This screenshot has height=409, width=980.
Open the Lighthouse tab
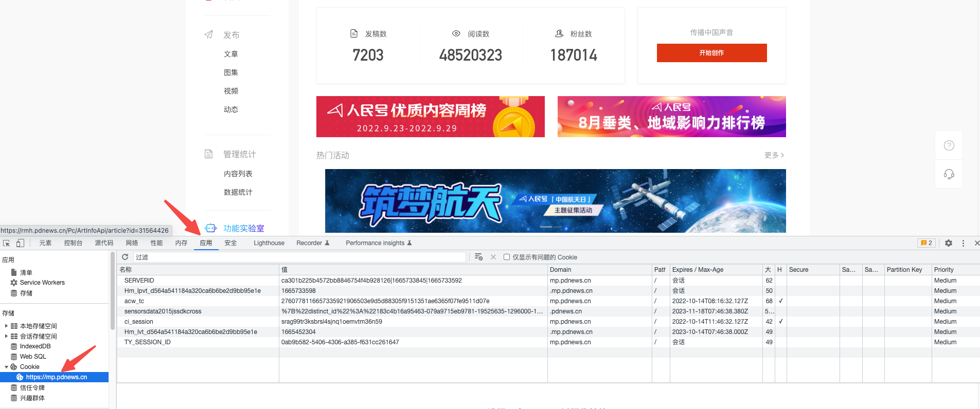coord(269,243)
